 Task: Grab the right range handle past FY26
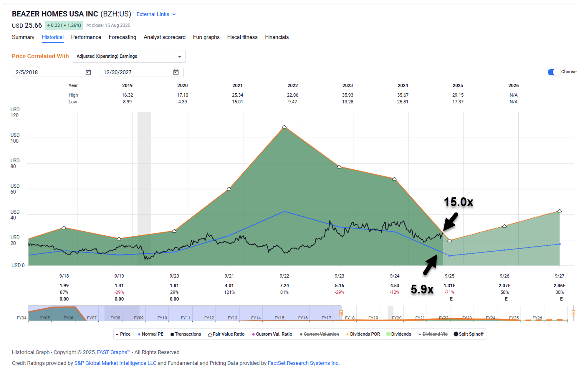pyautogui.click(x=573, y=313)
